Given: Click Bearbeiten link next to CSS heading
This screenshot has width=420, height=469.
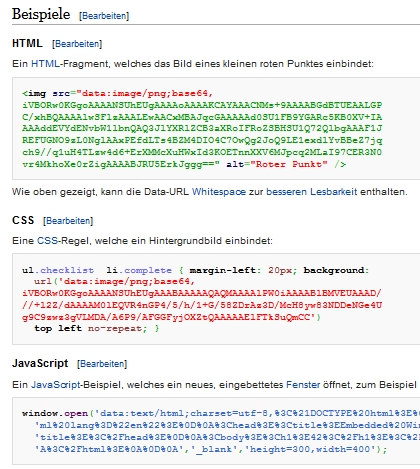Looking at the screenshot, I should [x=68, y=221].
